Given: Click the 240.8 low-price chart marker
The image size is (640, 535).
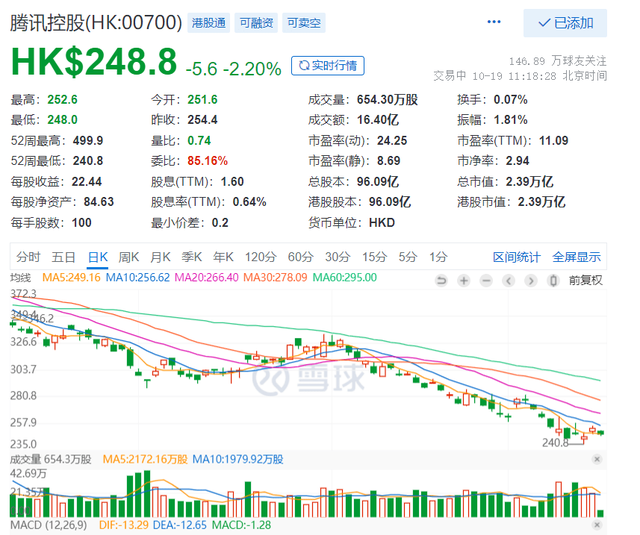Looking at the screenshot, I should coord(555,443).
